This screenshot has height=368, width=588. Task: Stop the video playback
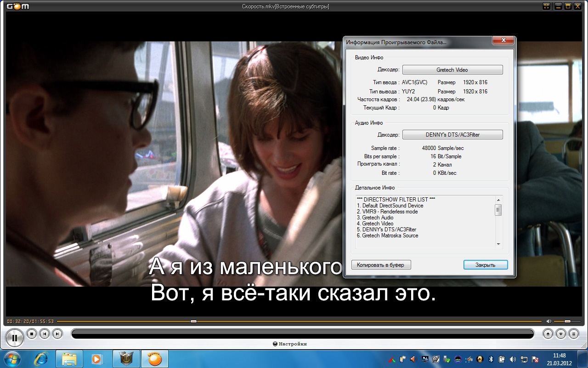(x=32, y=334)
